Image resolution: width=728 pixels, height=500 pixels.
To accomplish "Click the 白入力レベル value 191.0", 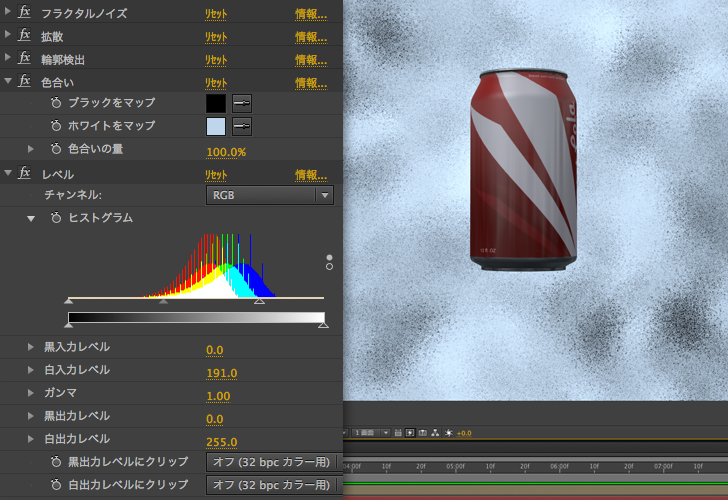I will (221, 373).
